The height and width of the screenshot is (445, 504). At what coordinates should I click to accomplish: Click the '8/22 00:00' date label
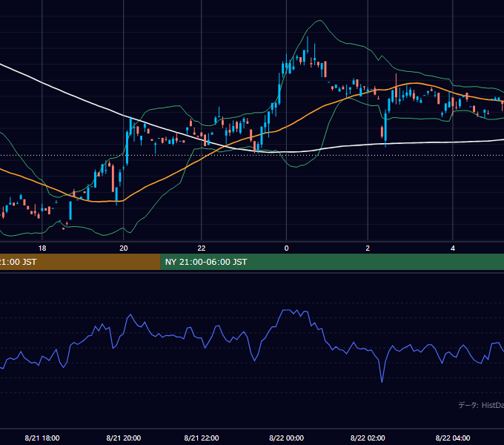tap(286, 438)
